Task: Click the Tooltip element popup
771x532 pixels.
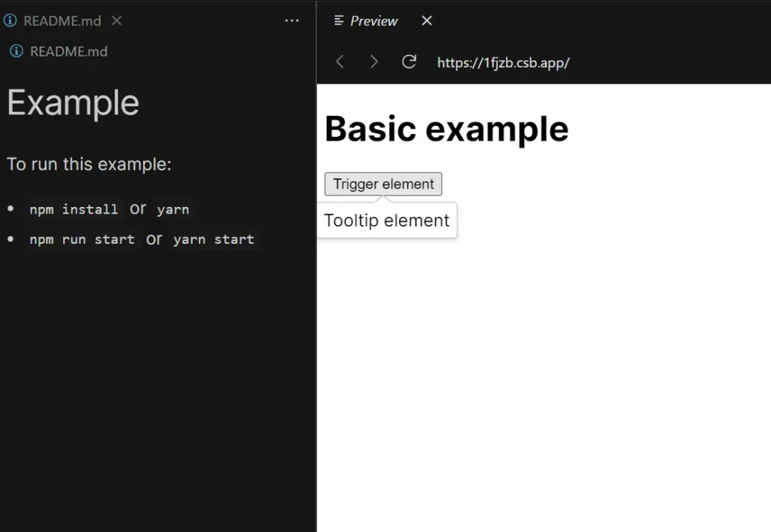Action: (x=385, y=220)
